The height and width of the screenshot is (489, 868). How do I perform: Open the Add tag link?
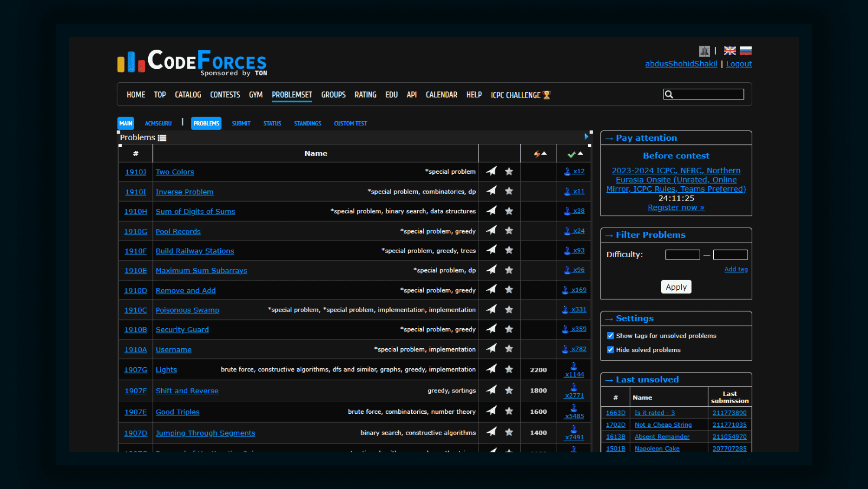click(736, 269)
